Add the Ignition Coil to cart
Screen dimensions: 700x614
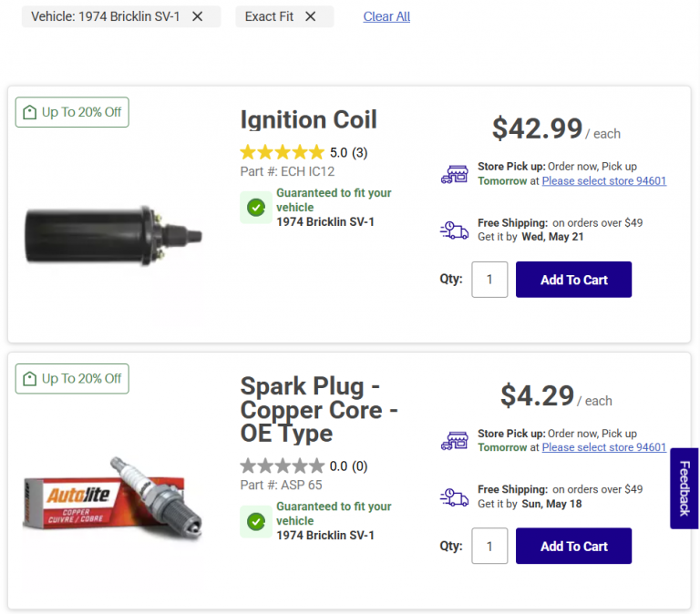tap(573, 280)
